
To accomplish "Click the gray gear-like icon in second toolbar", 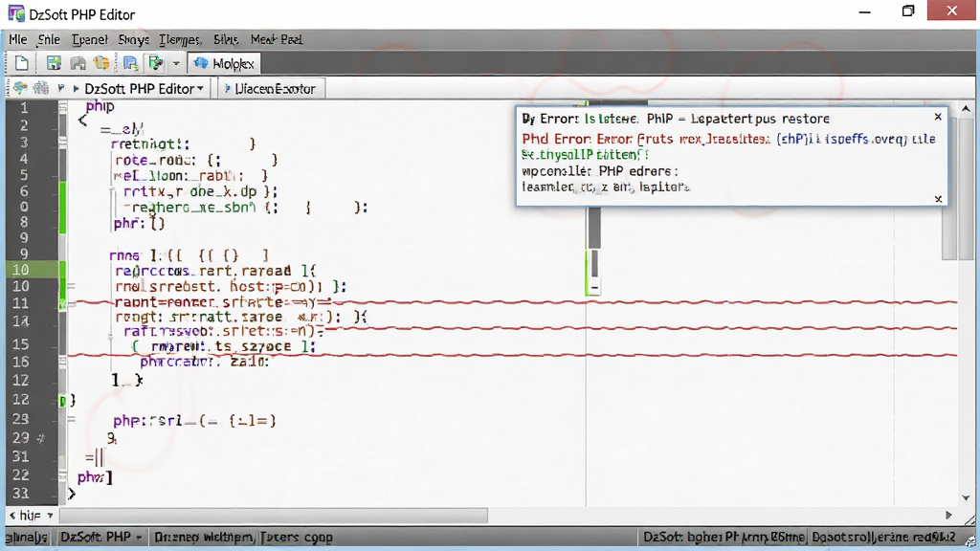I will click(x=40, y=88).
